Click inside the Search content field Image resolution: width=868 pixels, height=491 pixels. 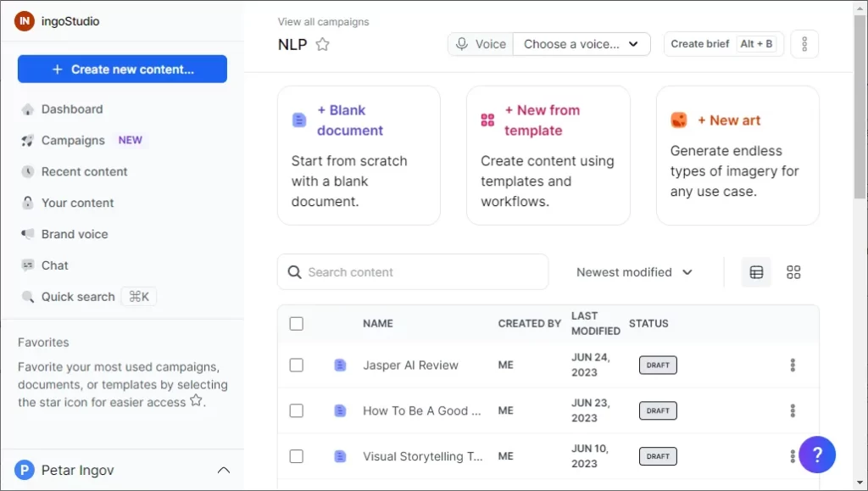tap(412, 271)
